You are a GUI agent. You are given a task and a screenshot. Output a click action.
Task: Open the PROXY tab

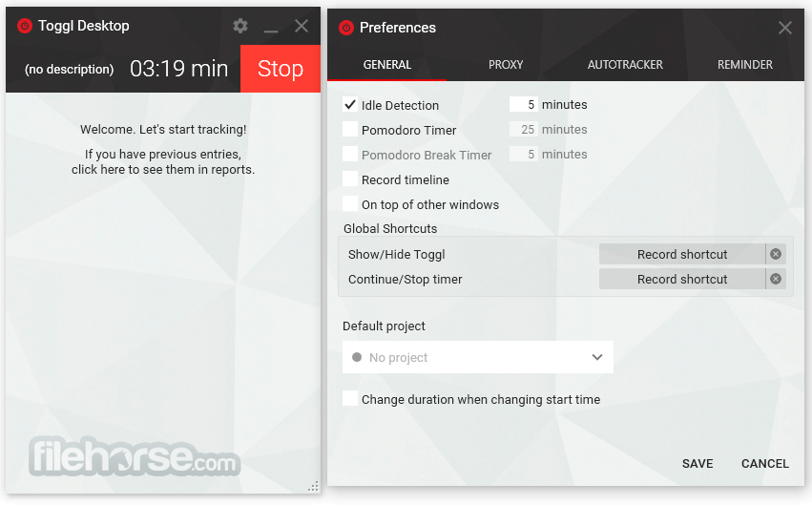506,65
